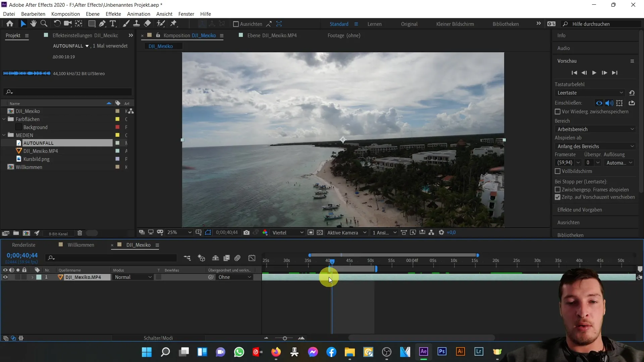
Task: Click play button in preview controls
Action: (x=594, y=72)
